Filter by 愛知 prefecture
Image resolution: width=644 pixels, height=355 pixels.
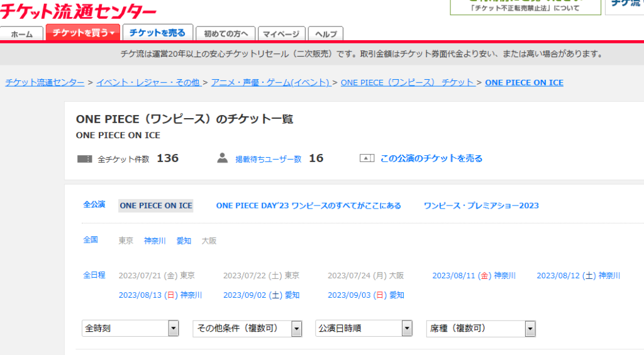tap(184, 241)
